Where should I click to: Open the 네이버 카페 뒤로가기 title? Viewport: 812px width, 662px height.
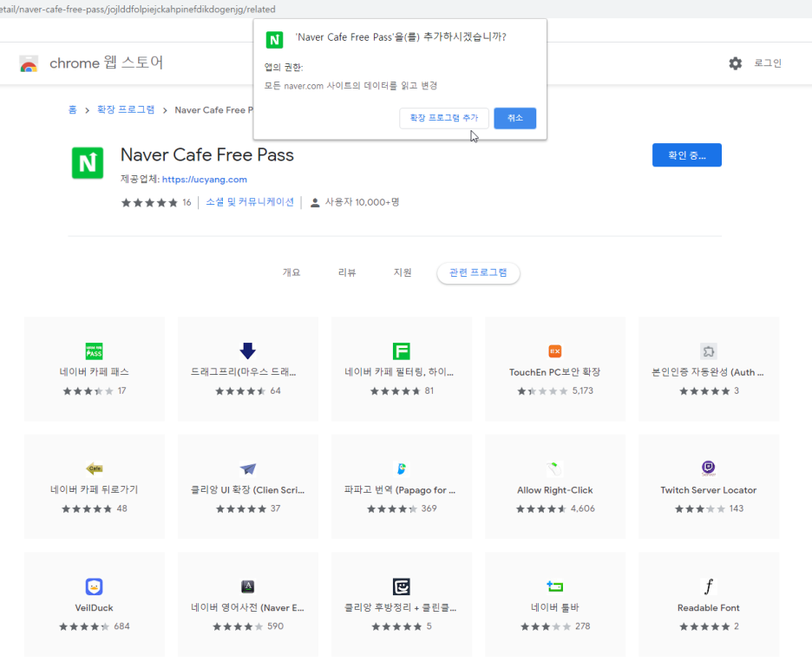pyautogui.click(x=95, y=489)
